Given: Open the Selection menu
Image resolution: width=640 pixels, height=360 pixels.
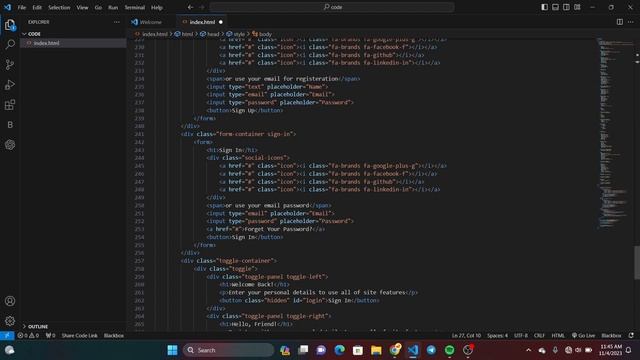Looking at the screenshot, I should coord(59,7).
